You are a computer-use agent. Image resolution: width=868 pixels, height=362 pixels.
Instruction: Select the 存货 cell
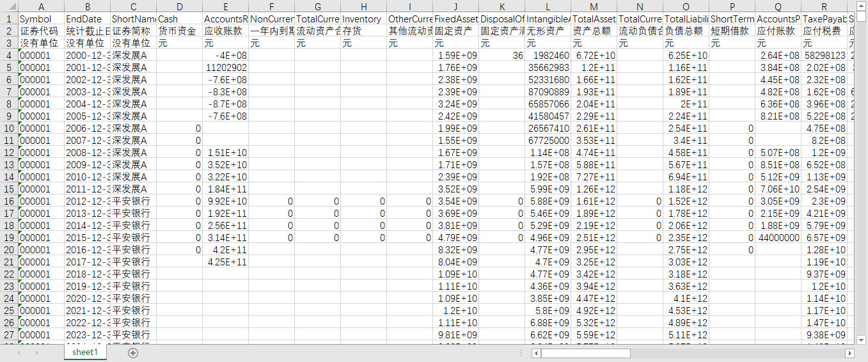[x=363, y=31]
